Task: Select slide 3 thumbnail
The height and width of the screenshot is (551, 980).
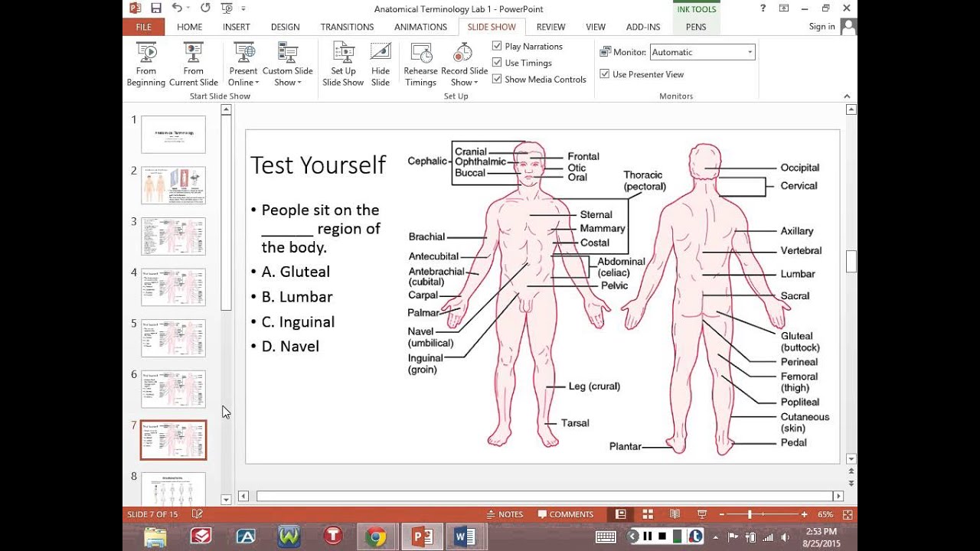Action: [173, 236]
